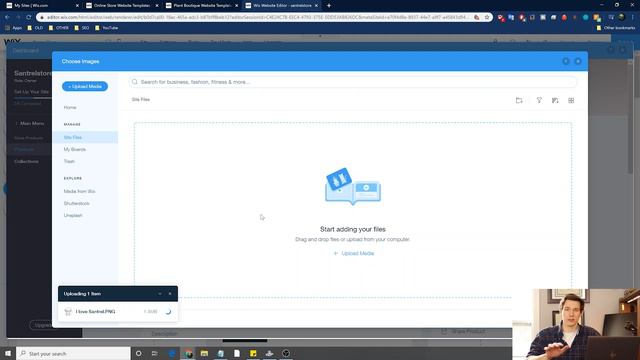Focus the media search field
This screenshot has height=360, width=640.
(353, 82)
